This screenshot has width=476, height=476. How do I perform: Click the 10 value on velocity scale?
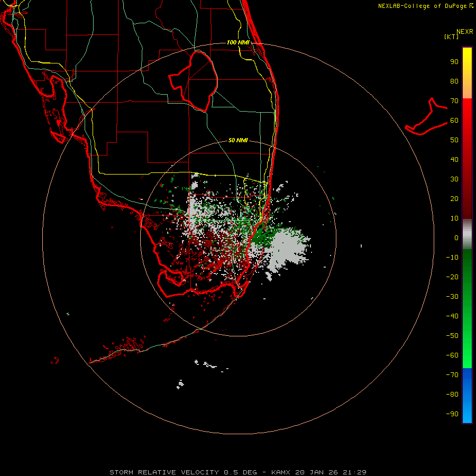coord(454,218)
